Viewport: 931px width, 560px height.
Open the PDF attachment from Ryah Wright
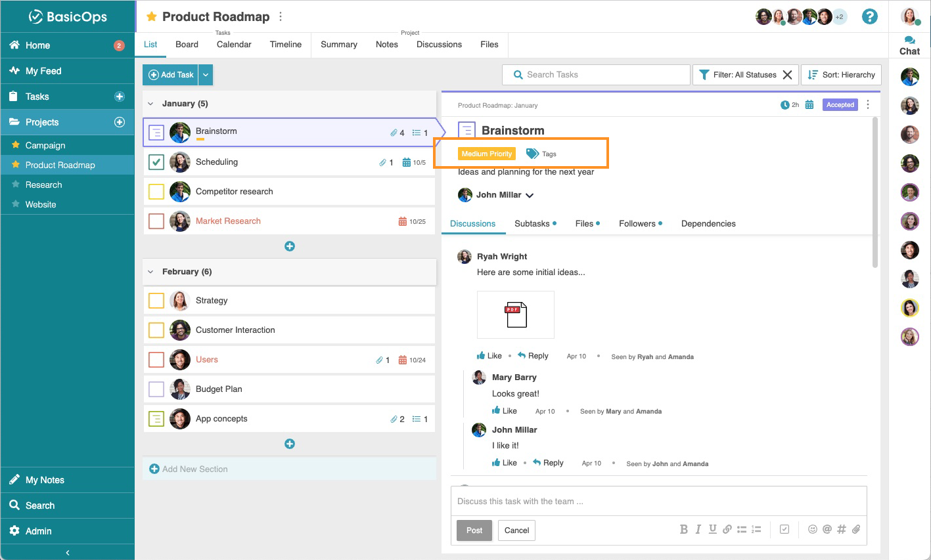516,315
